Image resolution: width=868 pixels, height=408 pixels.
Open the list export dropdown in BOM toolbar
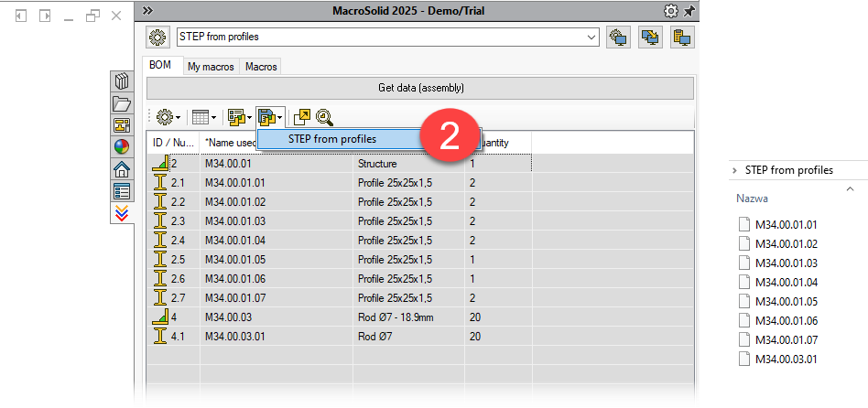[x=240, y=117]
